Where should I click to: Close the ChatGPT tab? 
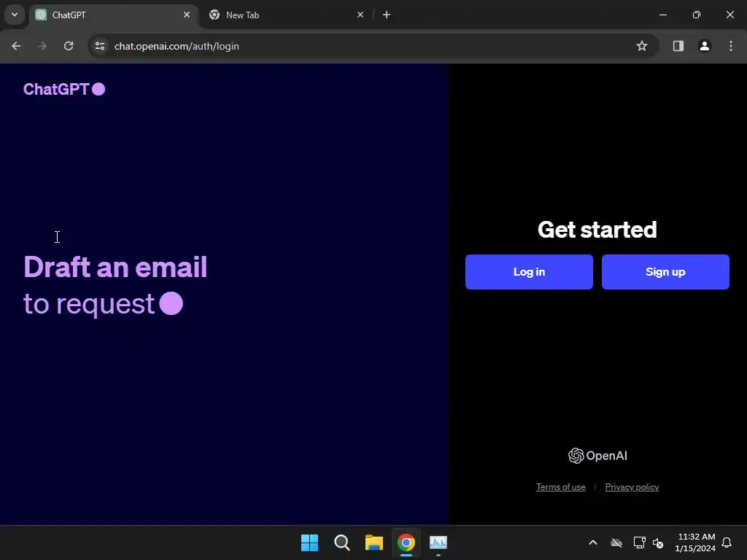187,15
